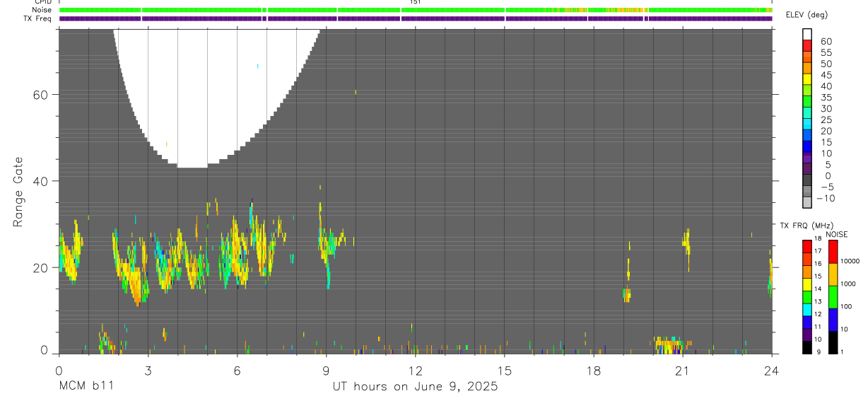Click the '6' tick on UT hours axis
Viewport: 868px width, 401px height.
tap(237, 370)
